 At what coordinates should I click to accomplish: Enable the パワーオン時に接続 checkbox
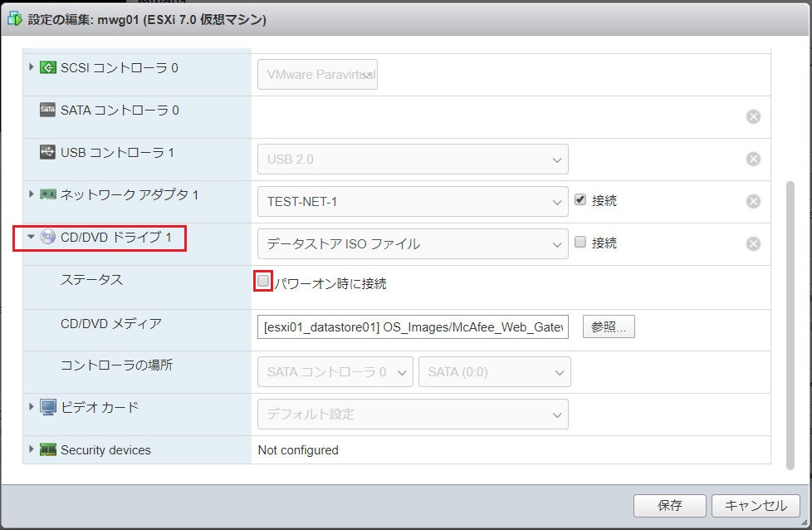point(262,281)
